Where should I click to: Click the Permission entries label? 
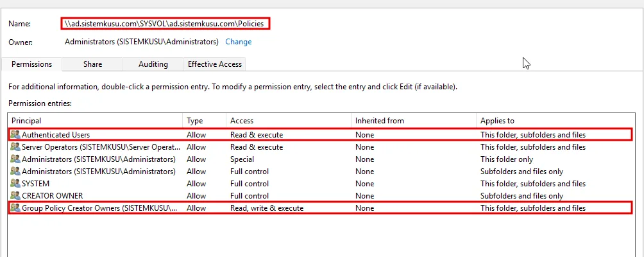click(40, 103)
